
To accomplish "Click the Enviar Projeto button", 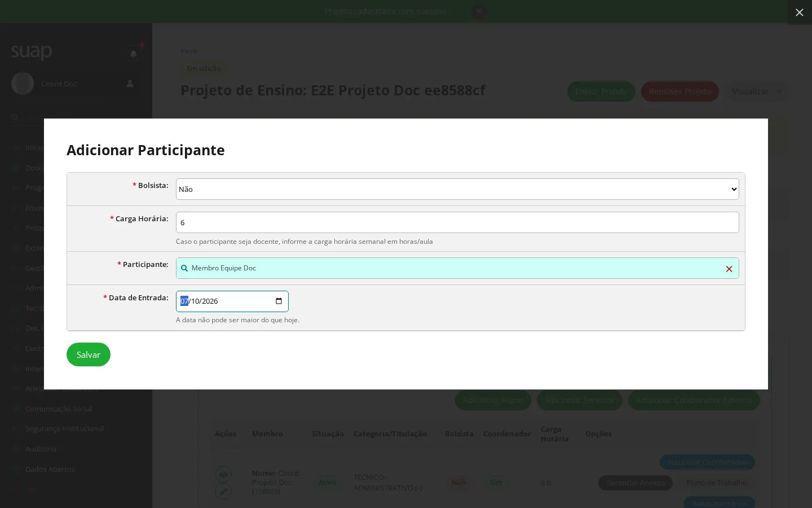I will coord(601,91).
